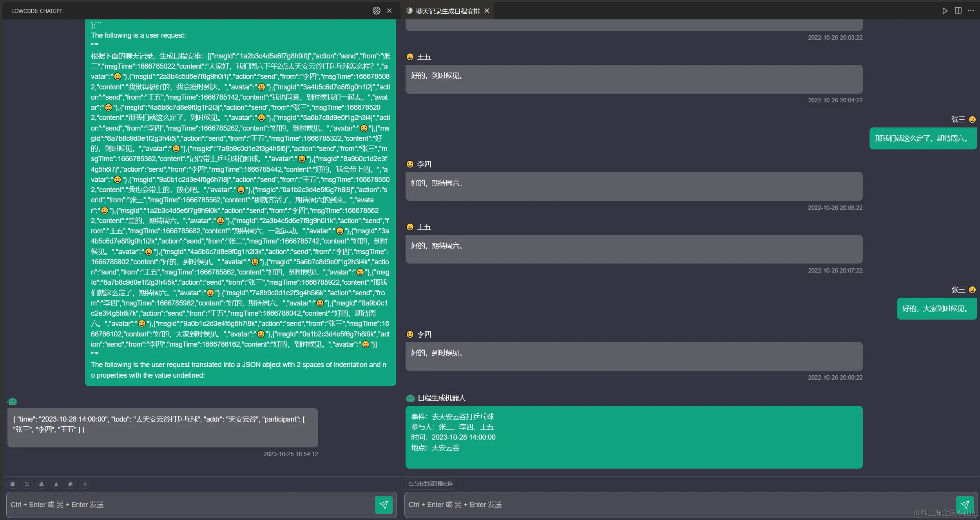This screenshot has width=980, height=520.
Task: Click the plus icon in left toolbar
Action: [x=85, y=484]
